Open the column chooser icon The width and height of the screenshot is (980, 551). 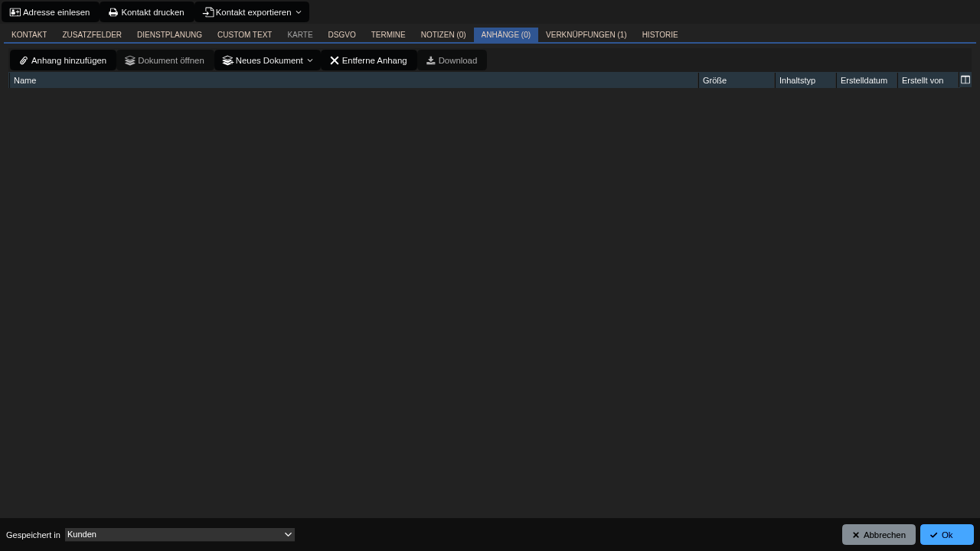965,80
